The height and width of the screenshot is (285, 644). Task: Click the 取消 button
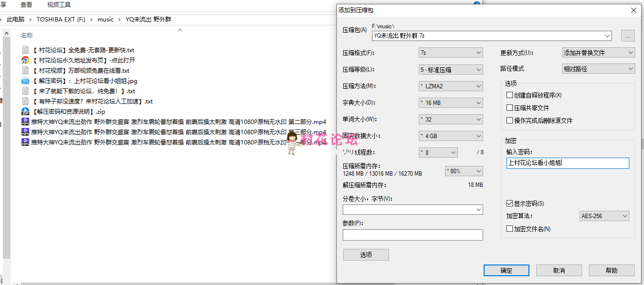click(x=559, y=270)
